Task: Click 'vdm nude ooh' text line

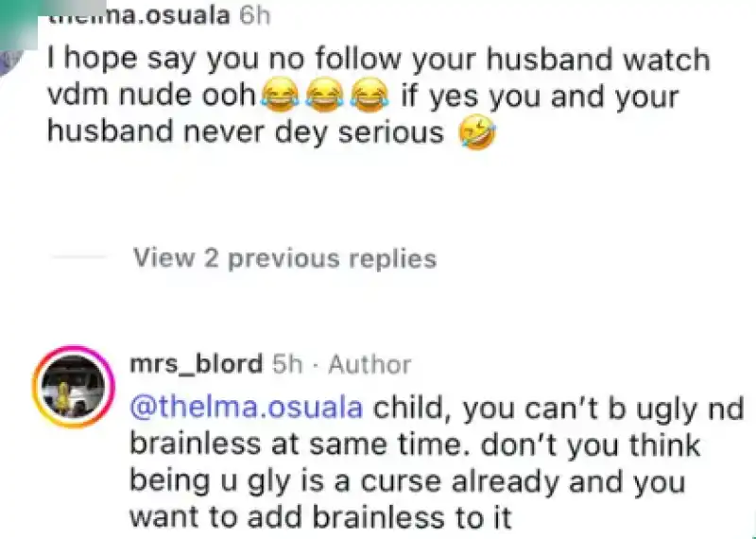Action: tap(151, 96)
